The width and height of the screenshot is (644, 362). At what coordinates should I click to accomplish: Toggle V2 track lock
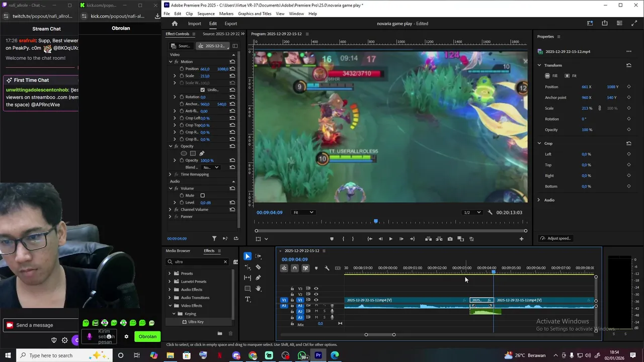[x=292, y=294]
